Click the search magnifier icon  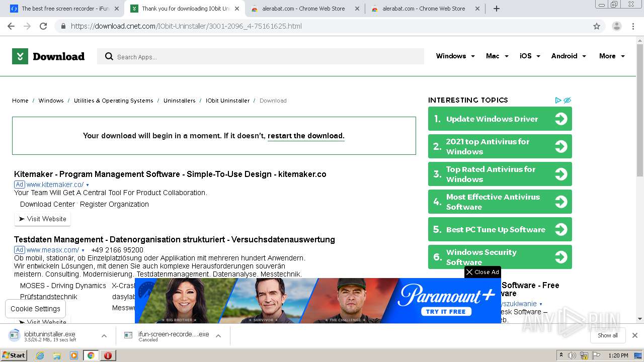[x=109, y=56]
